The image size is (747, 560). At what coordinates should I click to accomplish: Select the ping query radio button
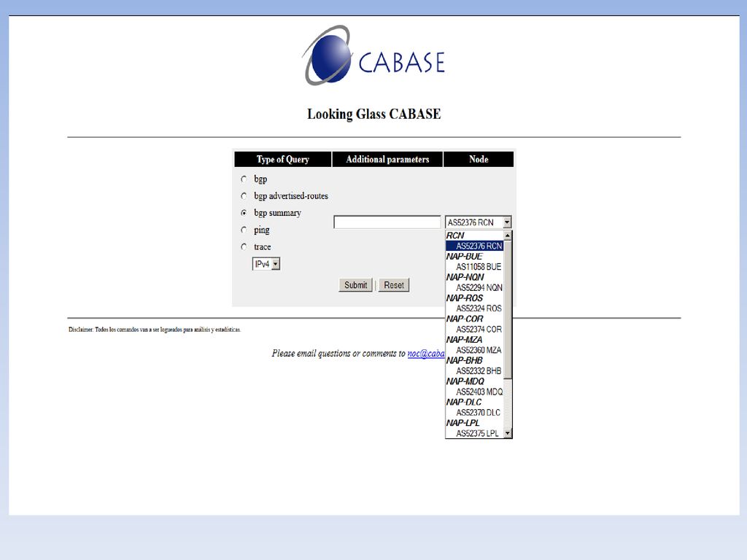(244, 230)
